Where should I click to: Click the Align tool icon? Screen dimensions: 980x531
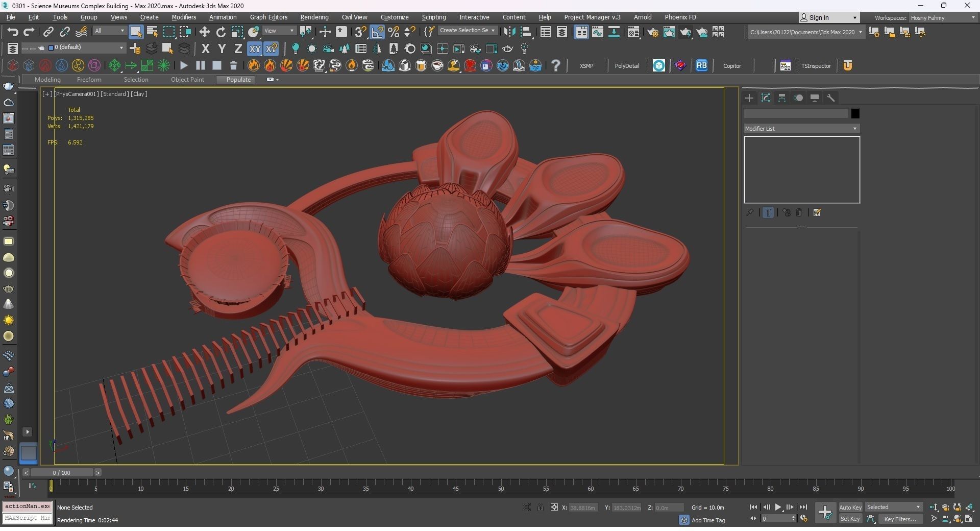click(x=526, y=32)
